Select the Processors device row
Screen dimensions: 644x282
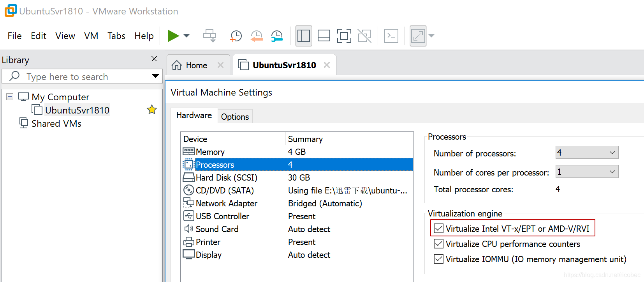pos(297,165)
